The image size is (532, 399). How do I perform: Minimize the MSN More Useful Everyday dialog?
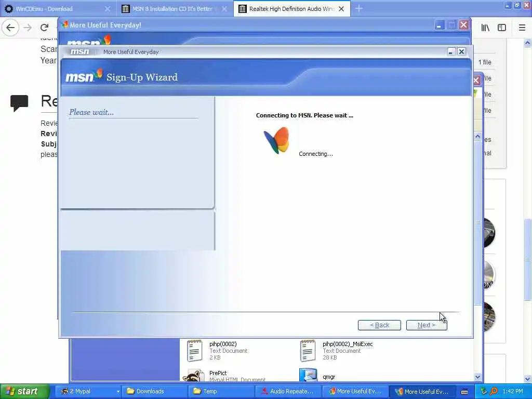point(451,51)
